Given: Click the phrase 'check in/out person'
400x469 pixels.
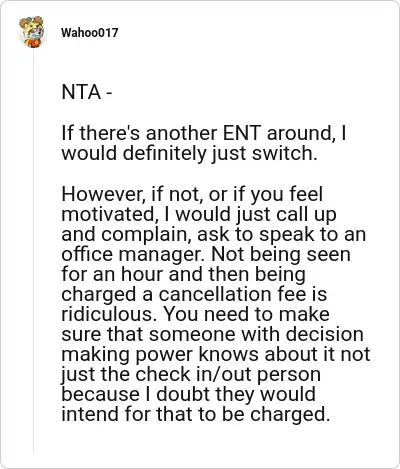Looking at the screenshot, I should [x=228, y=374].
